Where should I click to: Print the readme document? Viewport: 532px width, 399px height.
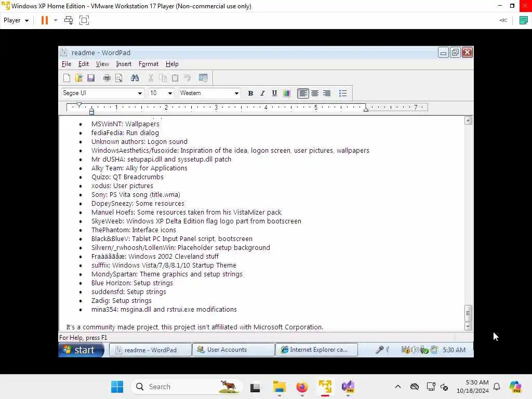(x=107, y=78)
